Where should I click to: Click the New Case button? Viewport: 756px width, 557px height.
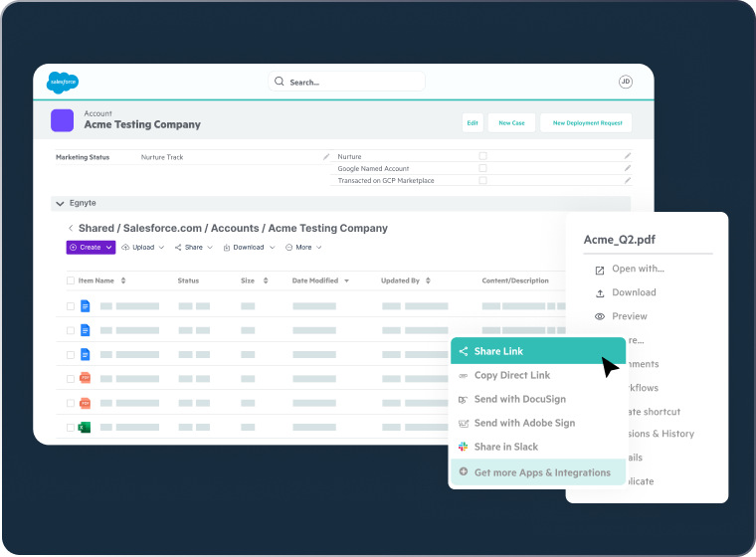tap(511, 122)
